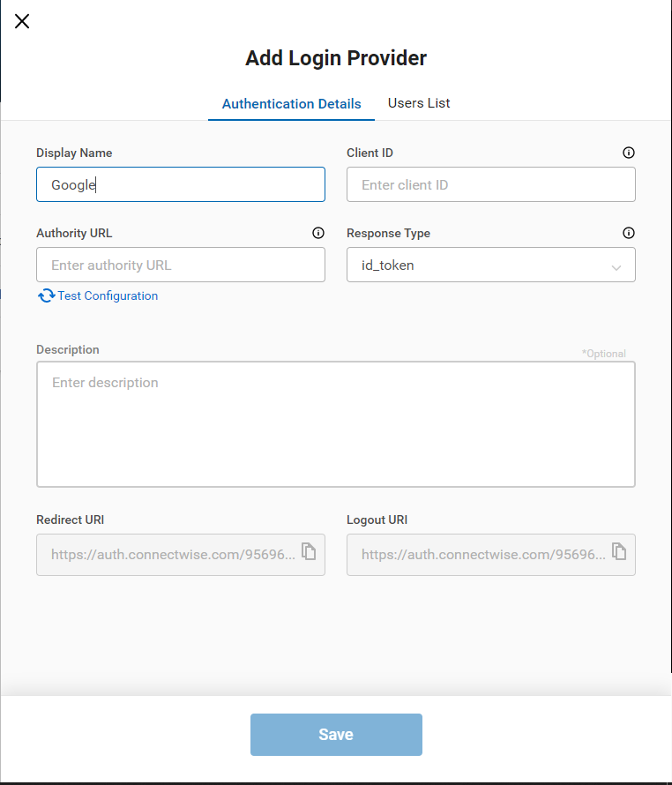
Task: Focus the Display Name field containing Google
Action: tap(181, 185)
